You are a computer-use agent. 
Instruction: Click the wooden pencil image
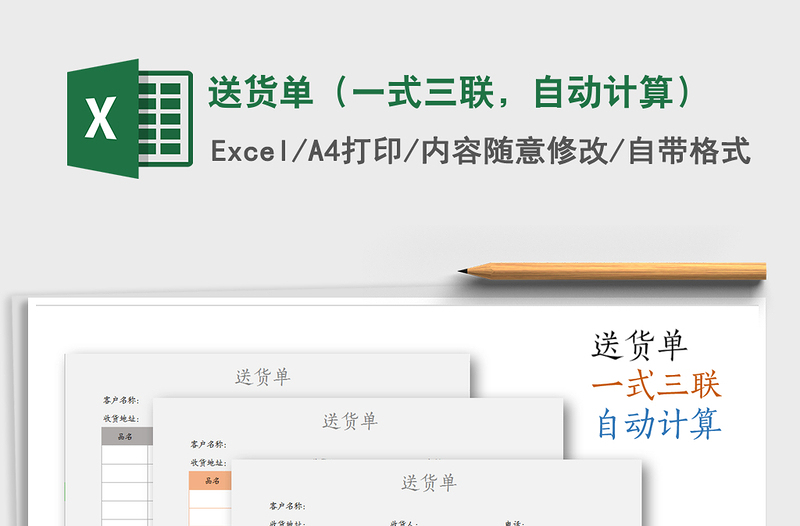612,271
